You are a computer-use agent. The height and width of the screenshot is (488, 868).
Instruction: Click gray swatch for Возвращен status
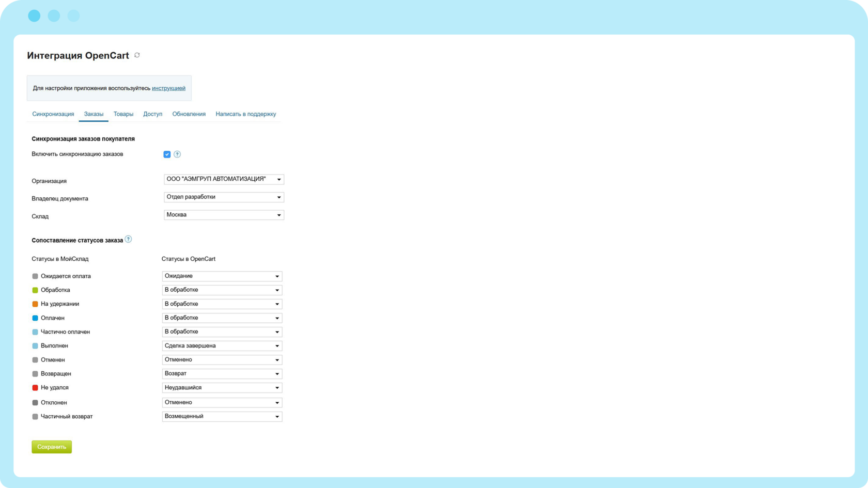tap(35, 374)
